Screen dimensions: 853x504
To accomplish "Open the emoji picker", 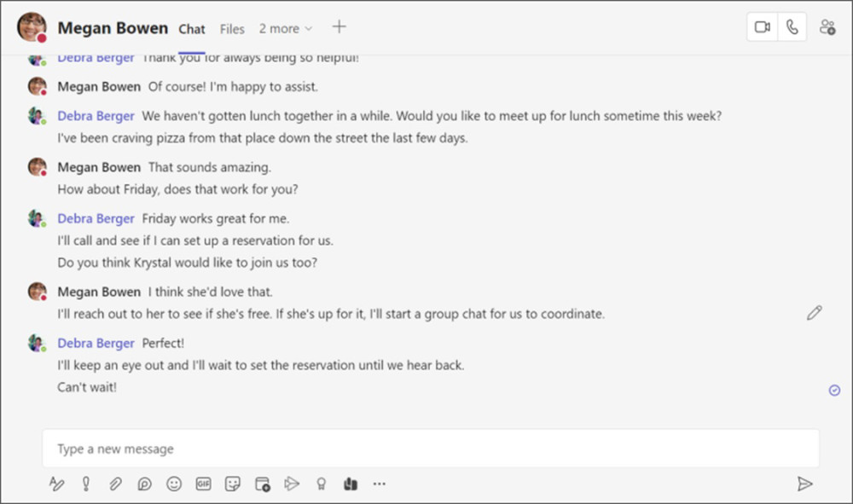I will click(x=174, y=484).
